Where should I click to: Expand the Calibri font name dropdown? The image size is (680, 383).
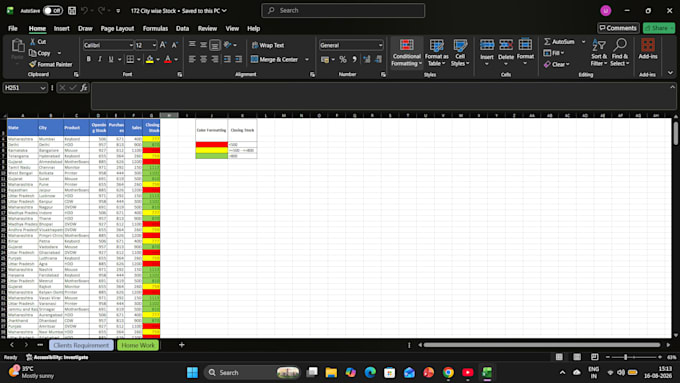pos(131,45)
